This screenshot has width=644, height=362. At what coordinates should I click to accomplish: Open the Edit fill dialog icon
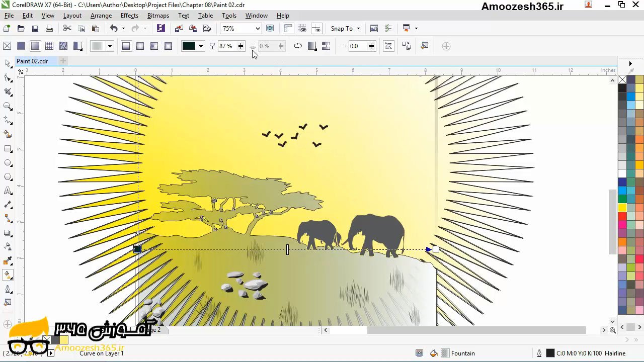tap(425, 46)
